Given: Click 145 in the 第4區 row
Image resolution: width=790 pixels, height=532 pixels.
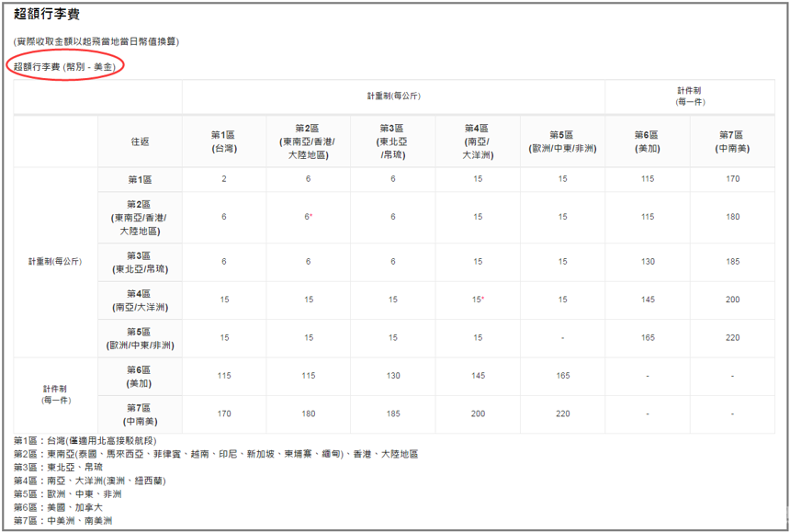Looking at the screenshot, I should coord(648,300).
